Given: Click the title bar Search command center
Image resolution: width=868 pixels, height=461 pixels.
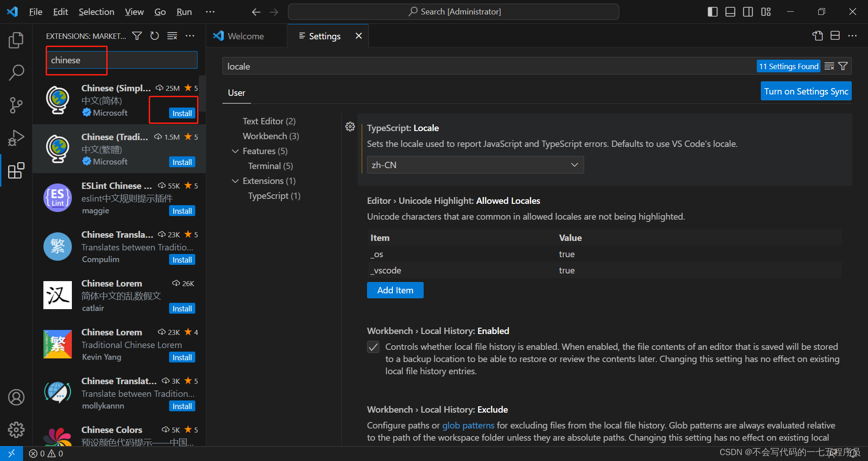Looking at the screenshot, I should [x=453, y=12].
